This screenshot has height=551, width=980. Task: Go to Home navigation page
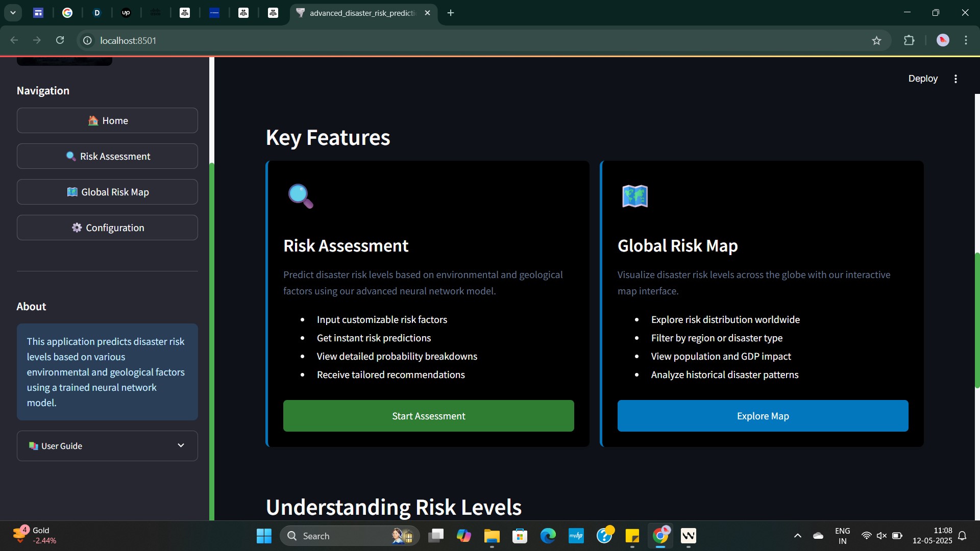coord(107,120)
